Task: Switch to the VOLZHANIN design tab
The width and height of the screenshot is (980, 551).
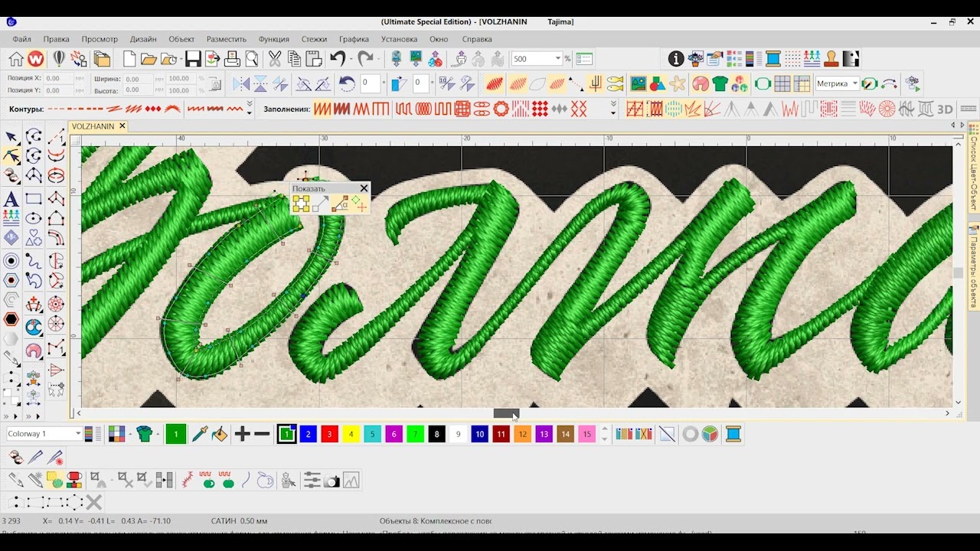Action: [x=93, y=126]
